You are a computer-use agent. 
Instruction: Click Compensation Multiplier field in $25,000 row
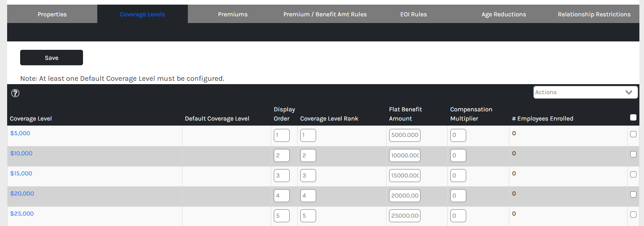tap(458, 216)
